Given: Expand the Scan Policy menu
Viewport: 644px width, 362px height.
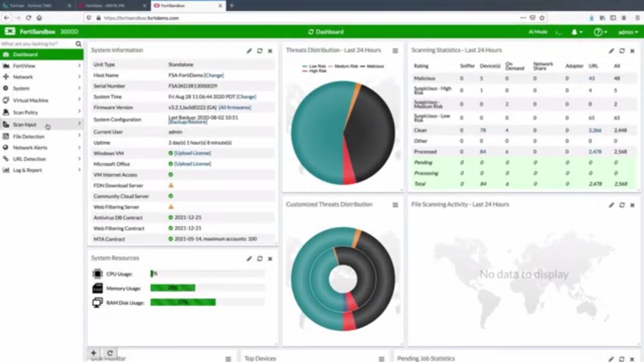Looking at the screenshot, I should point(41,113).
